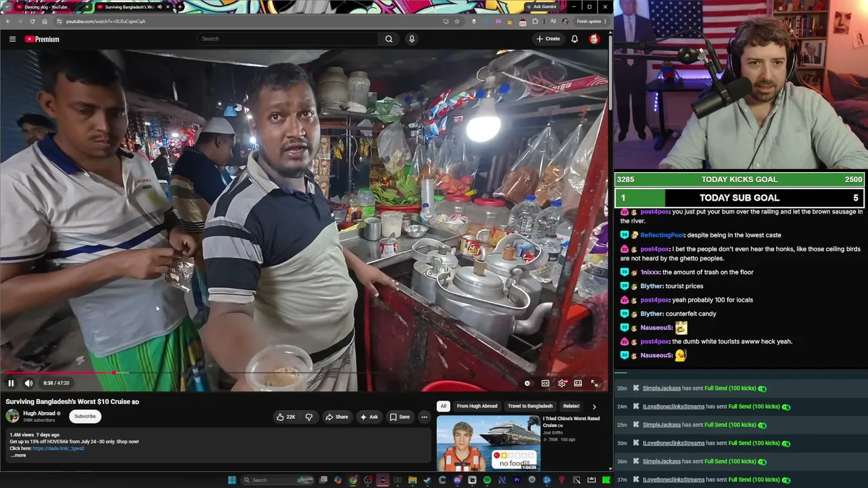The height and width of the screenshot is (488, 868).
Task: Toggle closed captions on the video
Action: click(545, 383)
